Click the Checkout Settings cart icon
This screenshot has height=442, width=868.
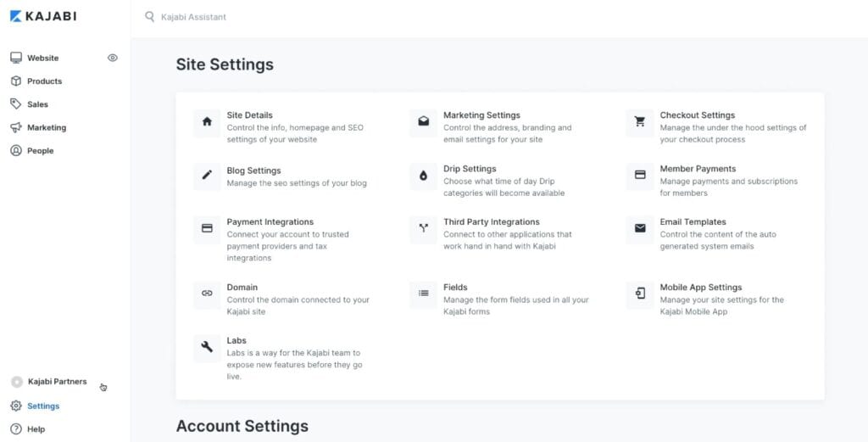[x=640, y=122]
